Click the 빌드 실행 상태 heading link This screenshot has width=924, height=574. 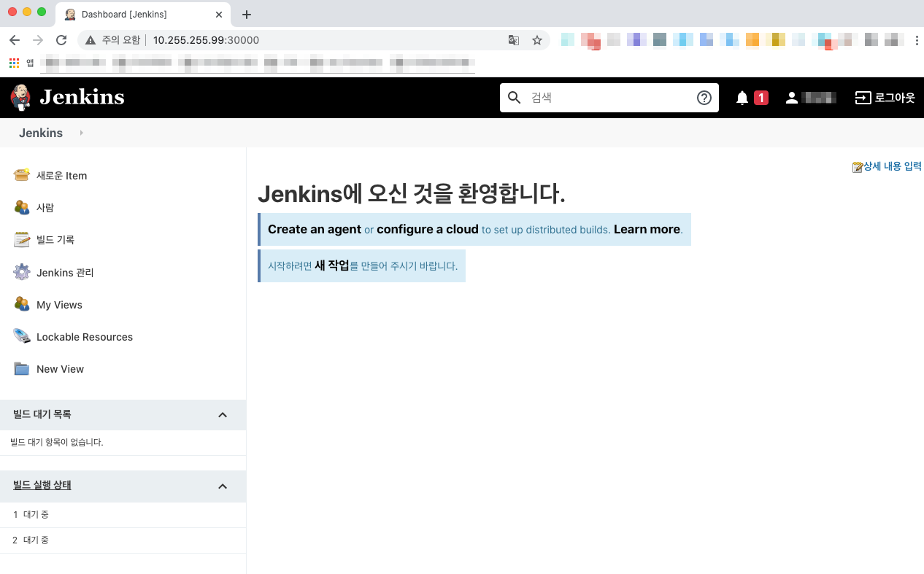coord(42,485)
